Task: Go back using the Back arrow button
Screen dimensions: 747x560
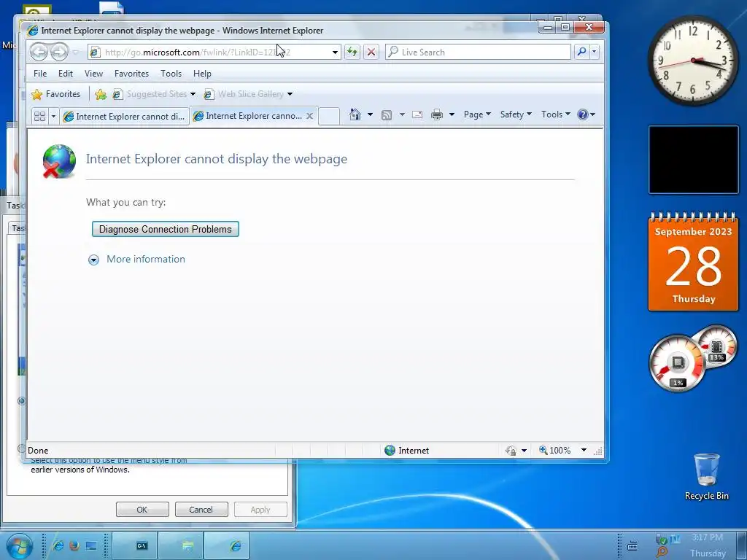Action: pyautogui.click(x=39, y=52)
